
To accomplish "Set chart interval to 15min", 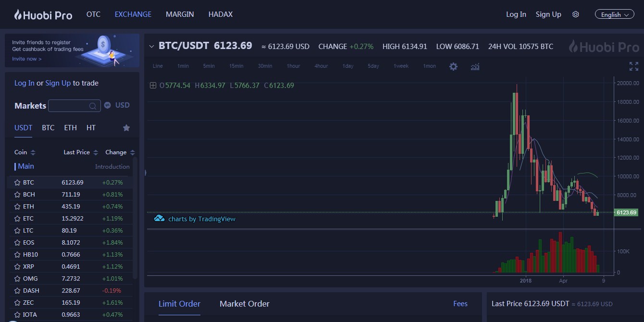I will [236, 66].
